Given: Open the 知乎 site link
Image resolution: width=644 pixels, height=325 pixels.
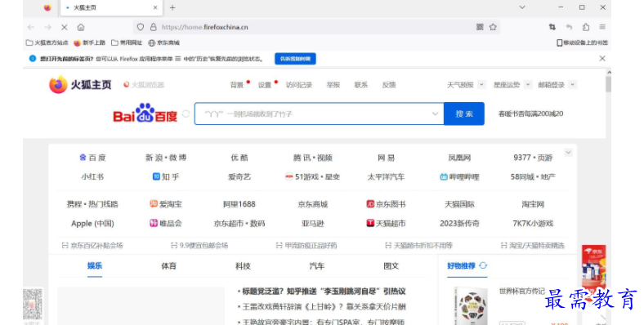Looking at the screenshot, I should coord(166,177).
